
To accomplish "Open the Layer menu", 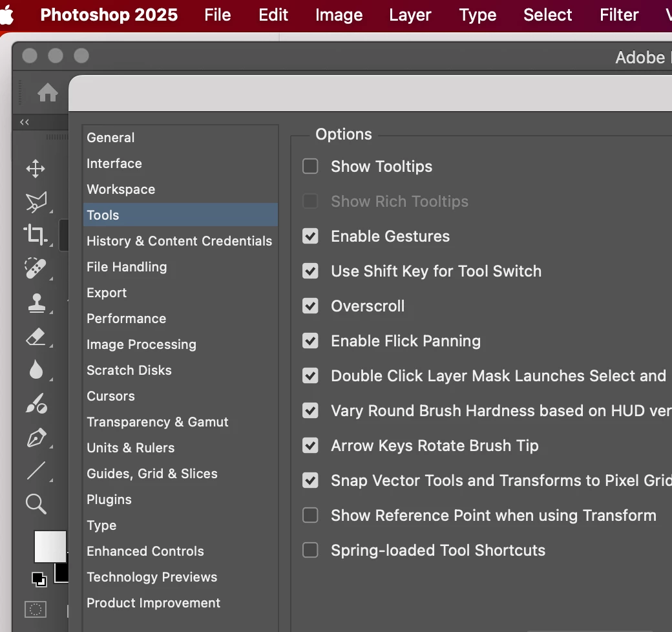I will click(x=410, y=15).
